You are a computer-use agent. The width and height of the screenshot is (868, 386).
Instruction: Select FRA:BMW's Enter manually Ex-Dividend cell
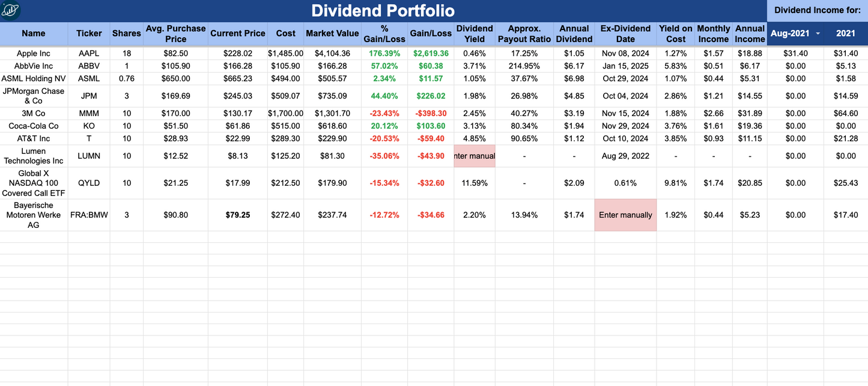point(625,215)
